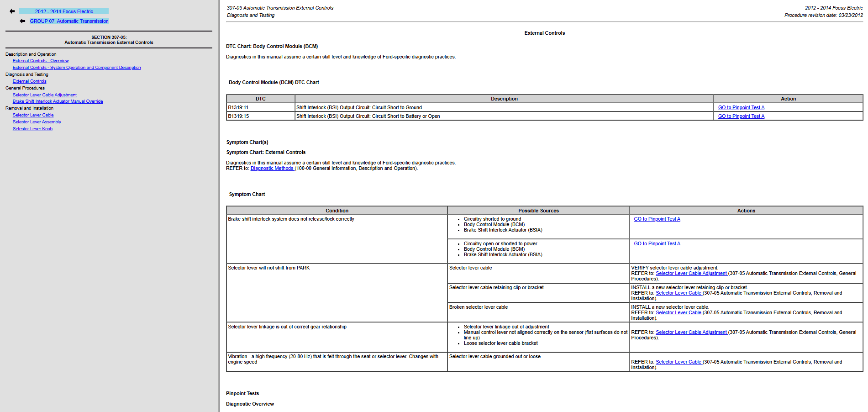This screenshot has height=412, width=868.
Task: Open Selector Lever Knob sidebar link
Action: tap(32, 129)
